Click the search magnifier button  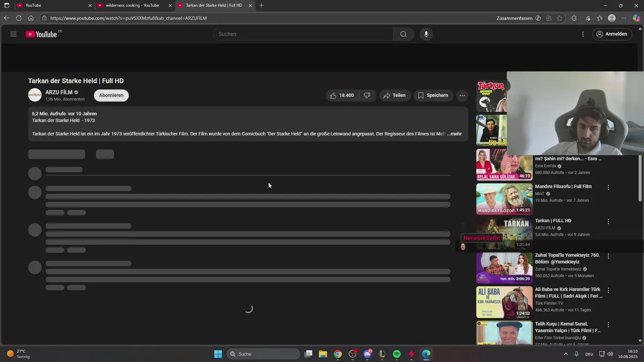tap(404, 34)
